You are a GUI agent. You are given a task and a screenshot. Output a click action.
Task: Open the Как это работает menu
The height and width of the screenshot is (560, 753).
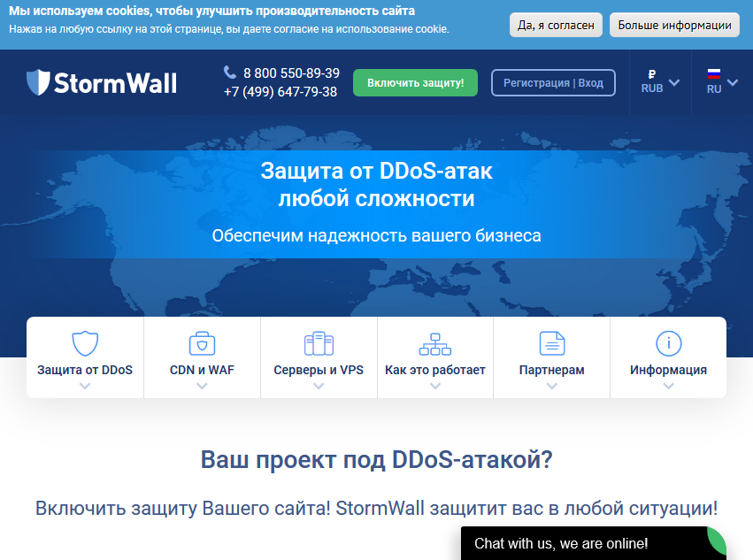point(435,357)
